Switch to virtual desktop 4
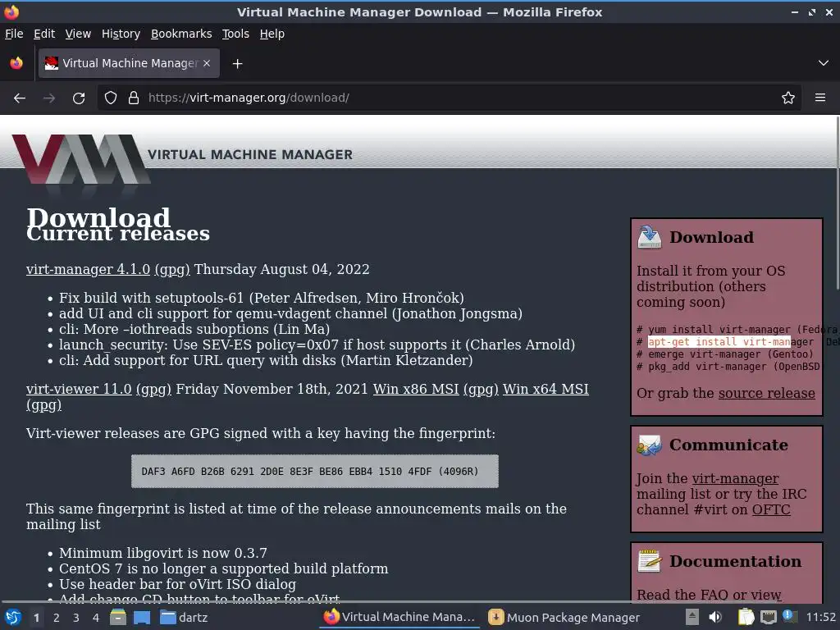840x630 pixels. click(96, 618)
